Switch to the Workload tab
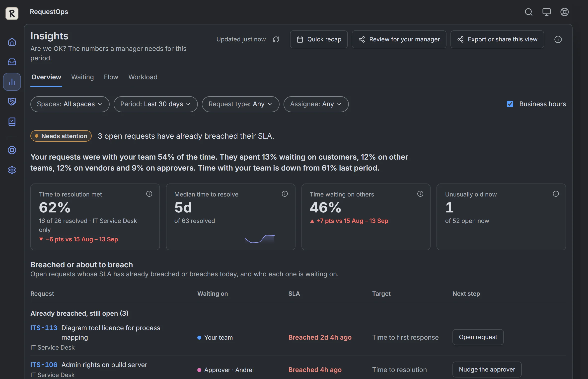The width and height of the screenshot is (588, 379). pos(143,77)
